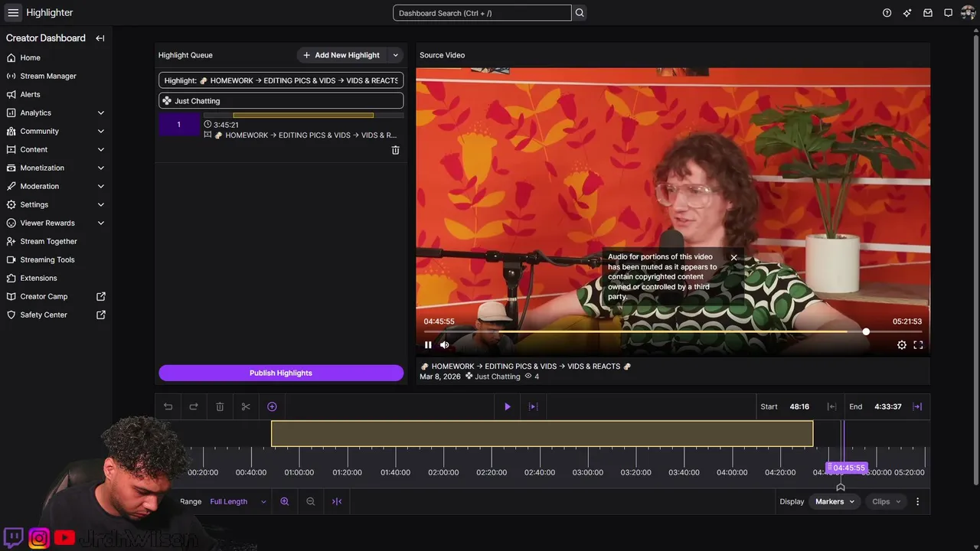Open the hamburger navigation menu
980x551 pixels.
point(13,12)
